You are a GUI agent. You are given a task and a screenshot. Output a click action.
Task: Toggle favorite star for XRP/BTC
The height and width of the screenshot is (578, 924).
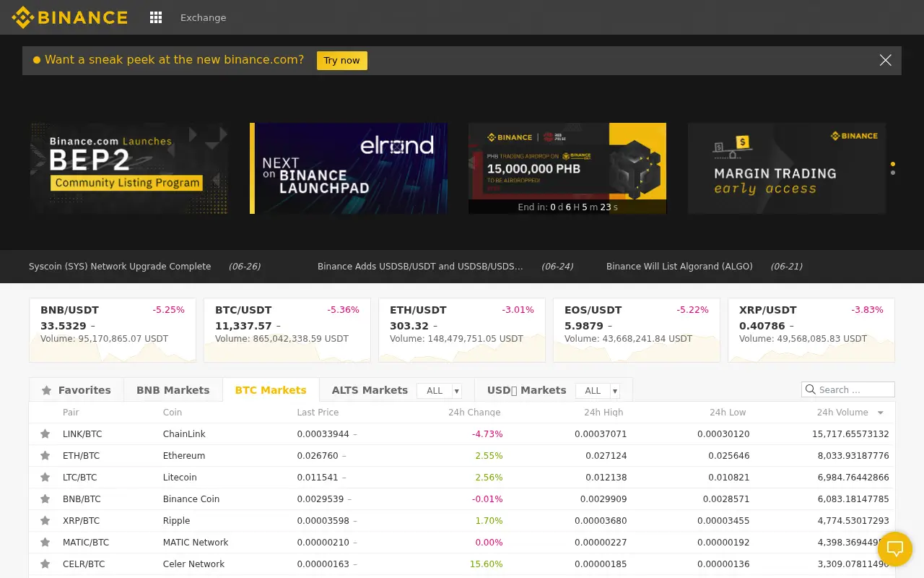coord(45,521)
